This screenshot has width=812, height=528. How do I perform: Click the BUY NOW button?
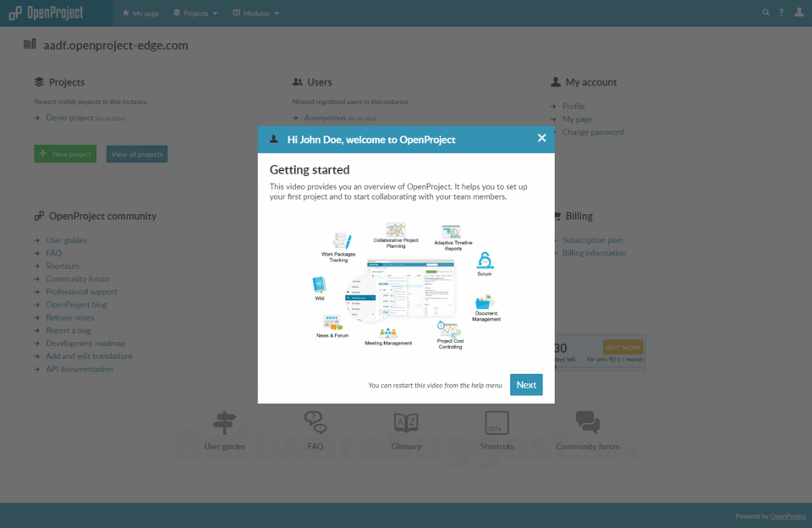pyautogui.click(x=623, y=347)
